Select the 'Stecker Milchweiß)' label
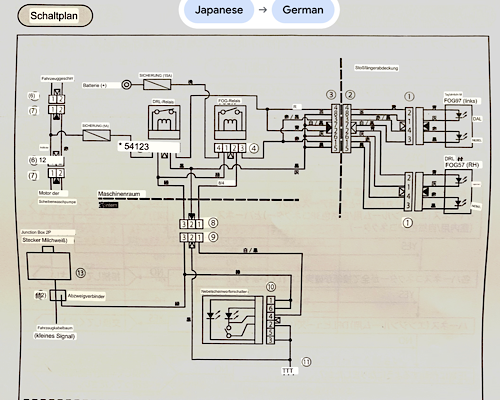Viewport: 500px width, 400px height. 45,240
